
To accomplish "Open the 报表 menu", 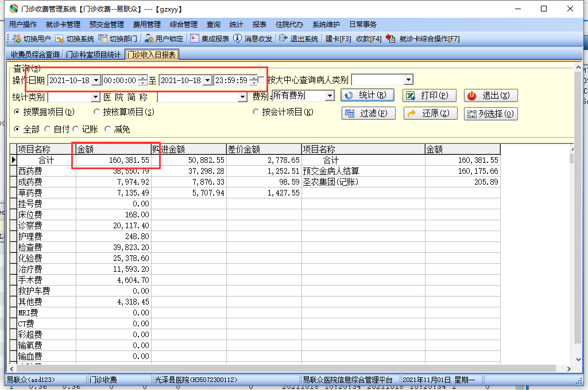I will [259, 24].
